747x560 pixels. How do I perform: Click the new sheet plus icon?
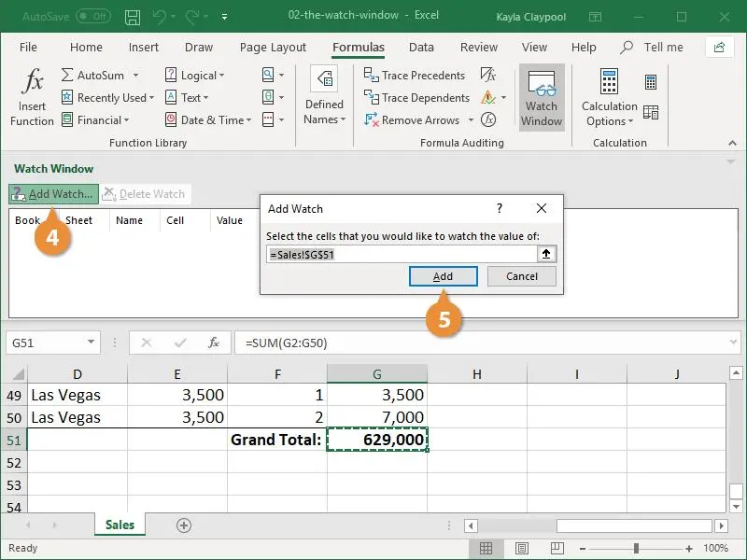(184, 525)
